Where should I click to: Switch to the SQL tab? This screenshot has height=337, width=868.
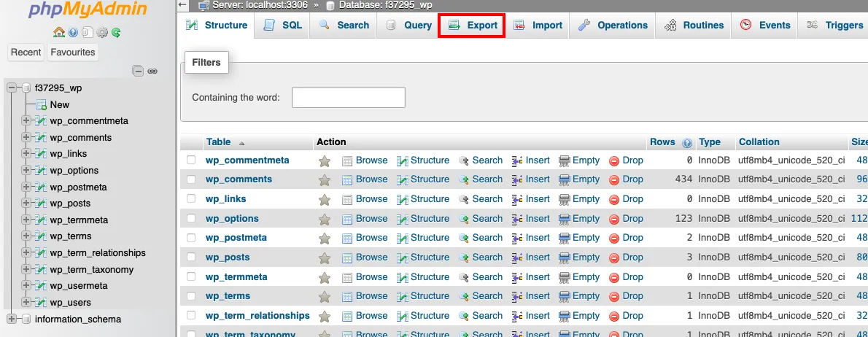pyautogui.click(x=282, y=26)
